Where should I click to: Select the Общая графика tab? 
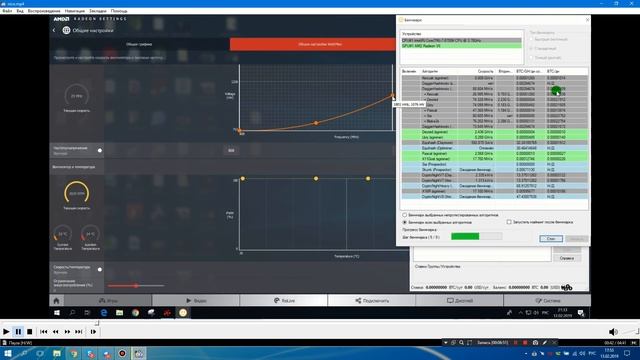point(139,44)
